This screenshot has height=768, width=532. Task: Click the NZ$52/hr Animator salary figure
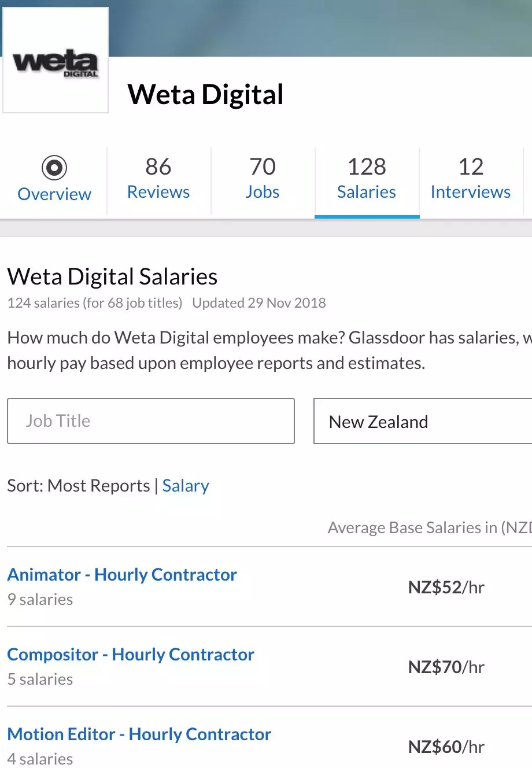coord(446,588)
